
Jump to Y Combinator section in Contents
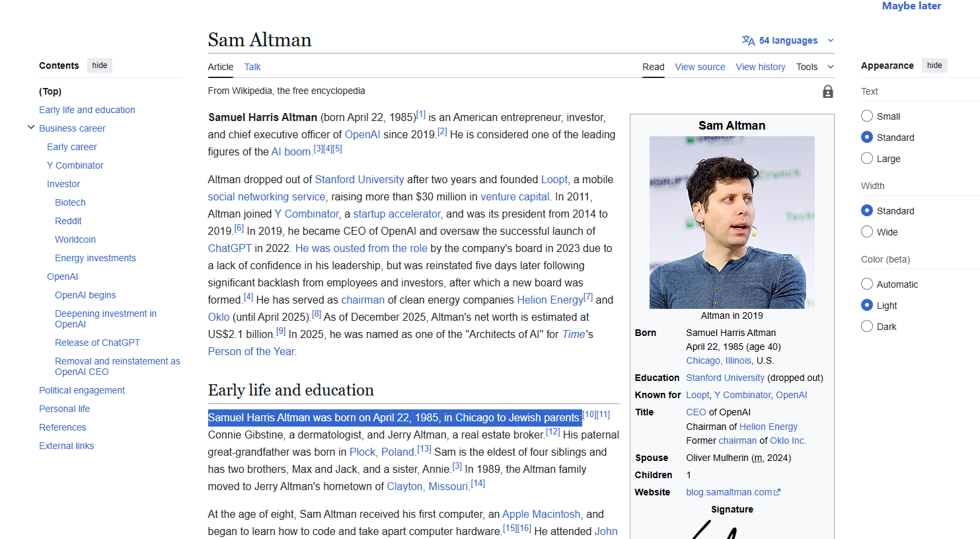75,165
